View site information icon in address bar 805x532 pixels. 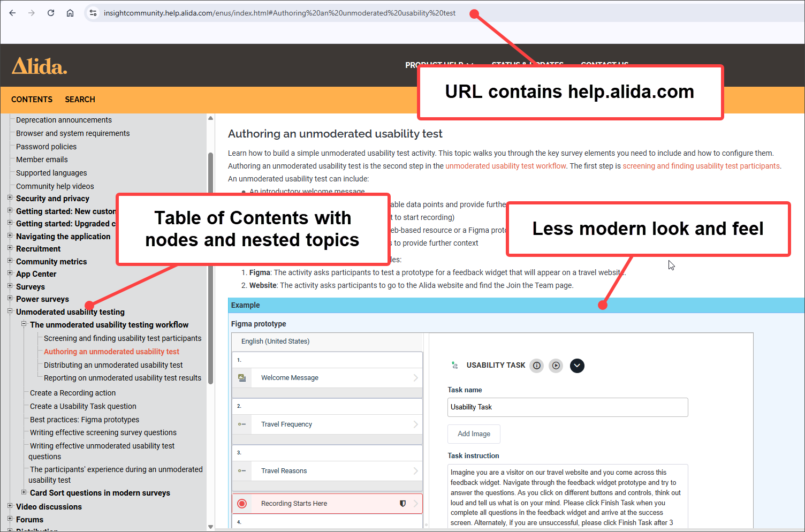[93, 13]
